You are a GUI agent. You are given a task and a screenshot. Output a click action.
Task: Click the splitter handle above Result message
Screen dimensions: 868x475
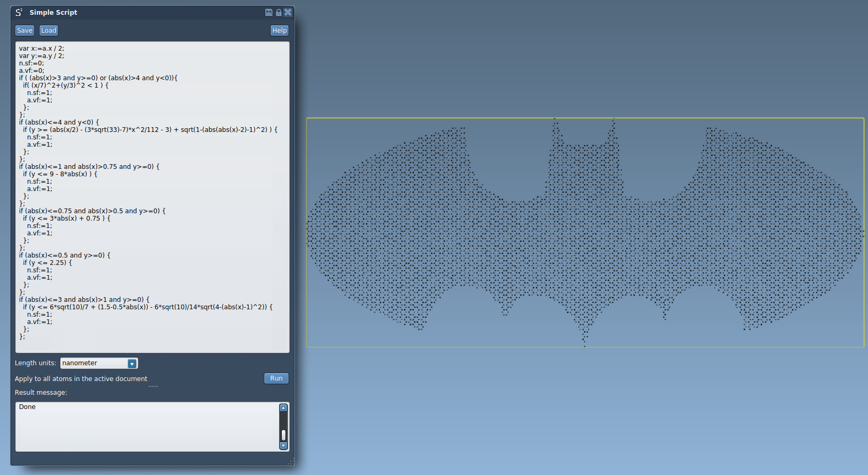pyautogui.click(x=153, y=386)
